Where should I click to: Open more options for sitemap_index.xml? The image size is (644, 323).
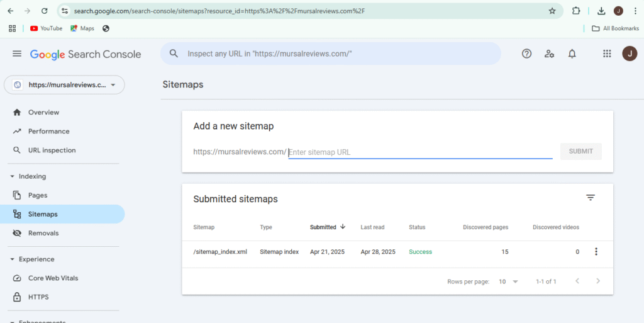coord(596,251)
